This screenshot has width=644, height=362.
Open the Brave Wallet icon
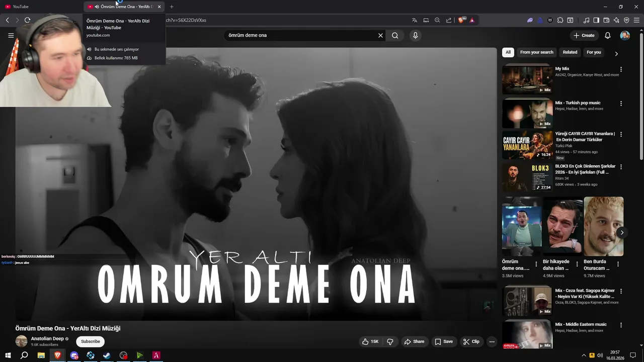(606, 20)
